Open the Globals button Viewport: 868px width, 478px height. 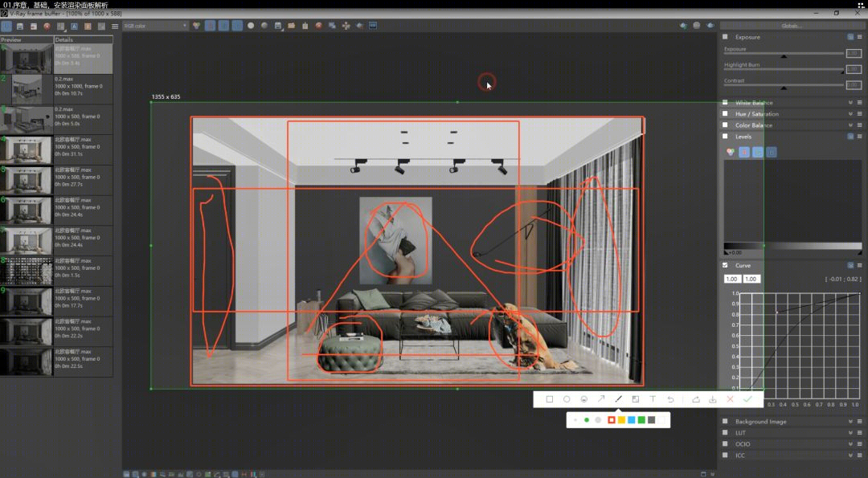[791, 26]
